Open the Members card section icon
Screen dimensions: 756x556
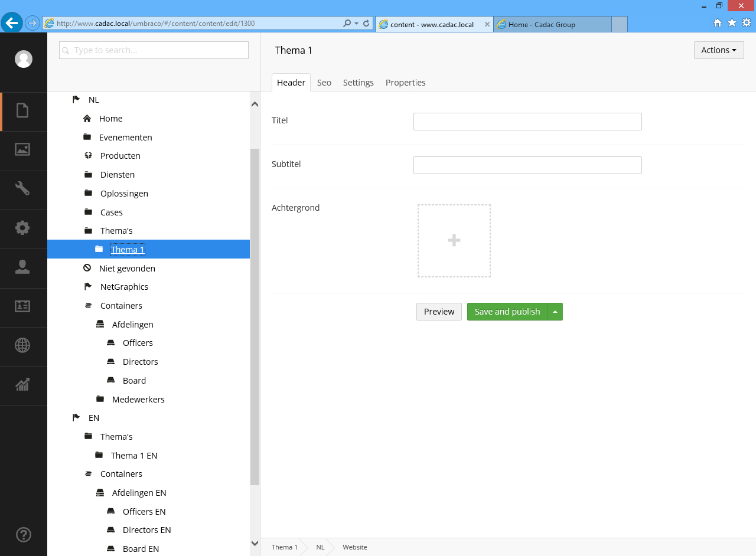(x=22, y=306)
